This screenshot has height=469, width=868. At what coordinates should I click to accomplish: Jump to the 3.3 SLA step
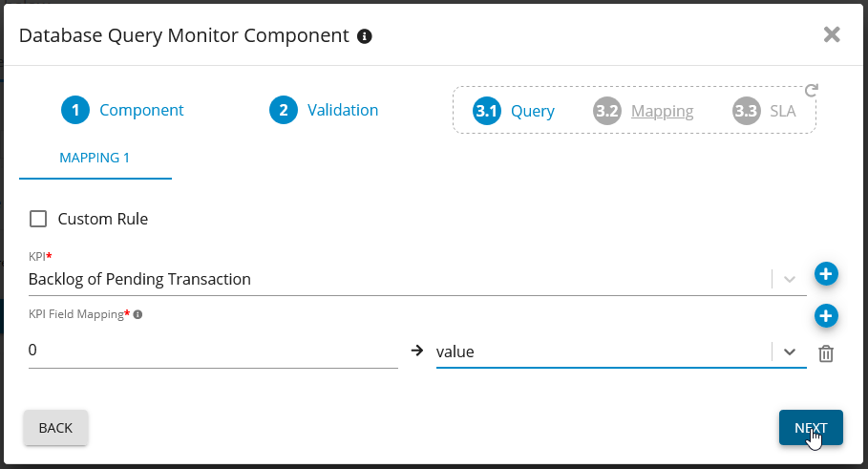point(764,111)
